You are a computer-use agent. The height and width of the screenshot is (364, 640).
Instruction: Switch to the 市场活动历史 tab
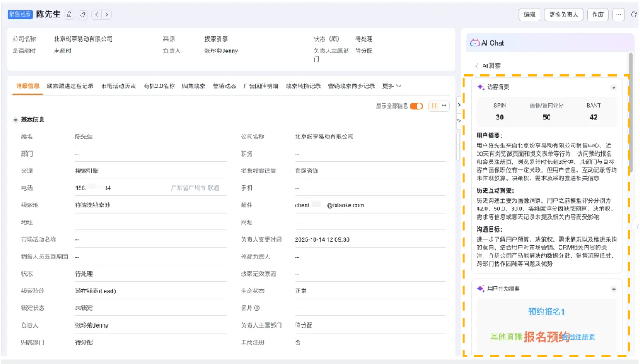pos(118,86)
